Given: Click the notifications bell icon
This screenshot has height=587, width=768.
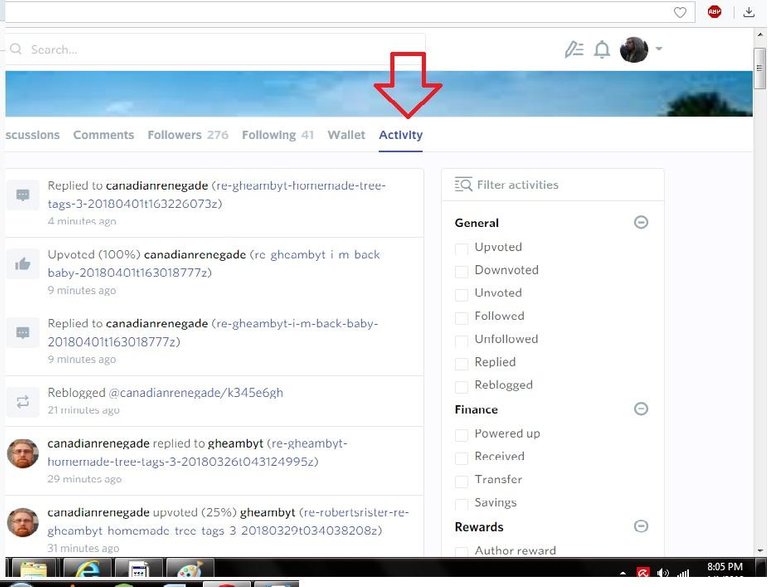Looking at the screenshot, I should pyautogui.click(x=602, y=50).
